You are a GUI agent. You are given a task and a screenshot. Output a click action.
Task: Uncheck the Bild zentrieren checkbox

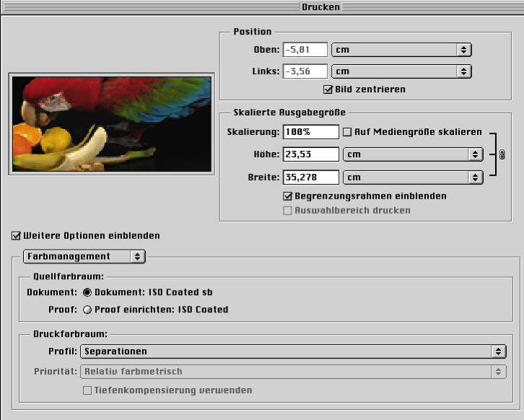tap(328, 89)
